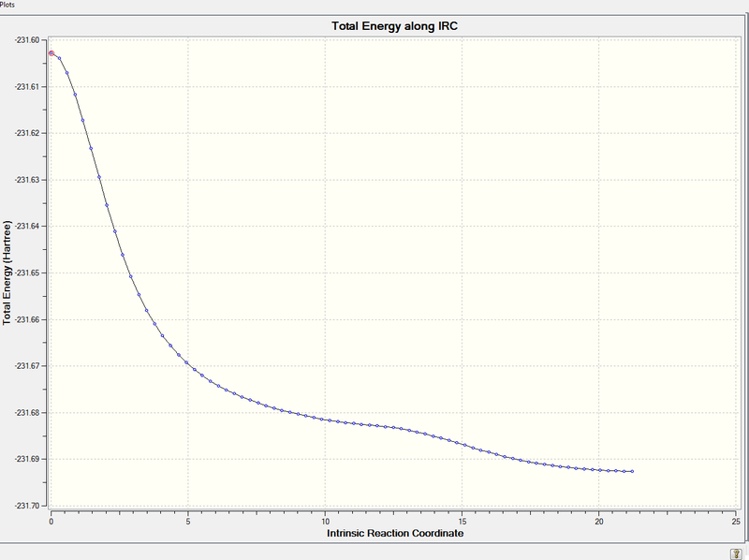Click the "Total Energy (Hartree)" axis label
This screenshot has width=749, height=560.
tap(7, 273)
